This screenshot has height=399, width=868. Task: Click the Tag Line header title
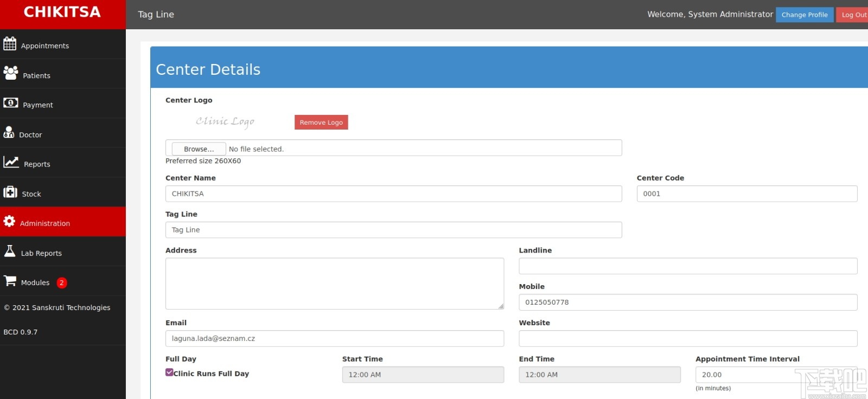[x=156, y=15]
